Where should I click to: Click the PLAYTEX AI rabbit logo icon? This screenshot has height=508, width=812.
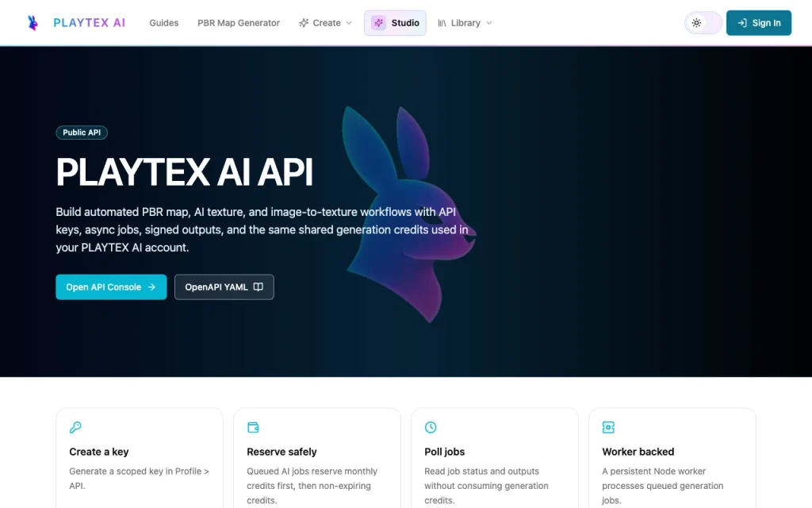pos(33,23)
